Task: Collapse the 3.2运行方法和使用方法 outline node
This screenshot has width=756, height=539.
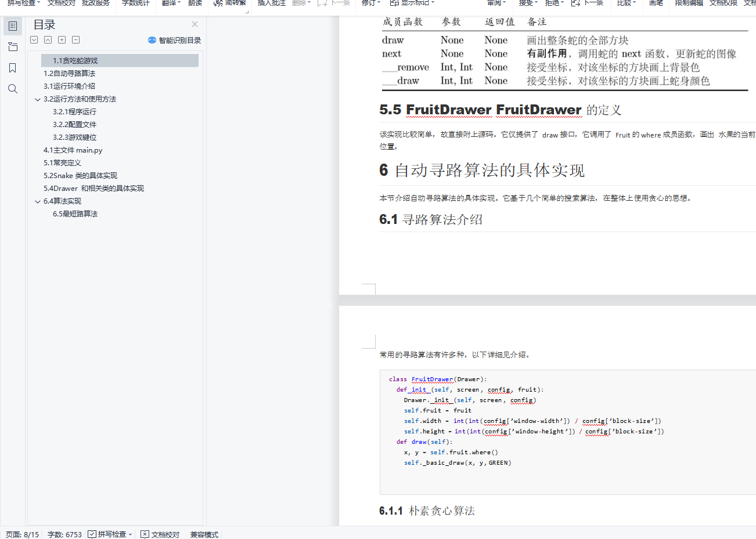Action: click(38, 99)
